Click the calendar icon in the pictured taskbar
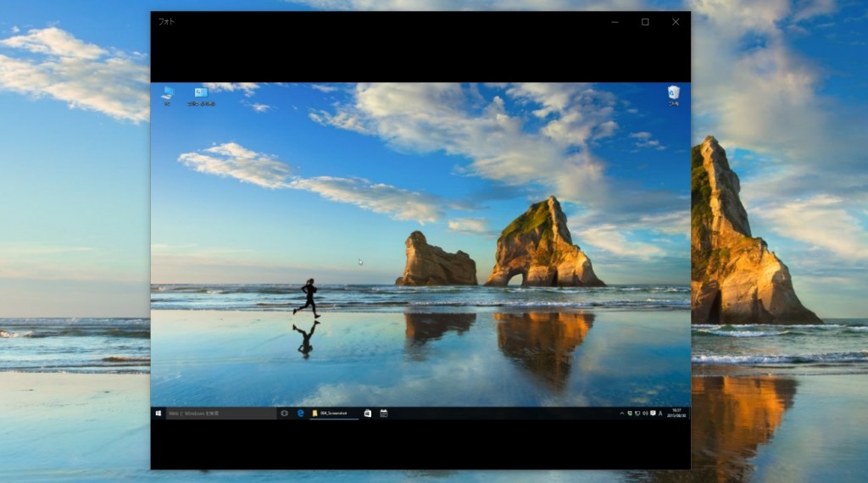868x483 pixels. pyautogui.click(x=384, y=414)
